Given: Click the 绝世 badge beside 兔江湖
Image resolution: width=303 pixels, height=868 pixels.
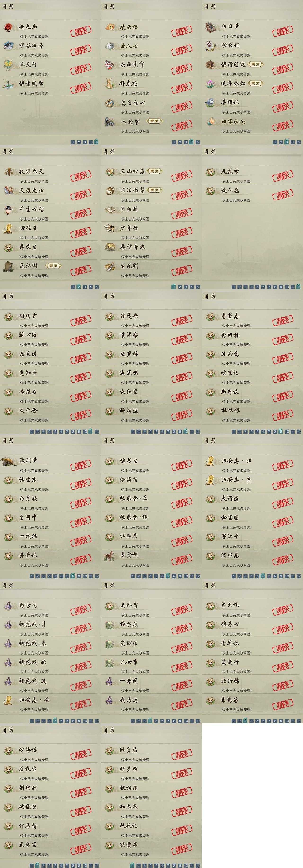Looking at the screenshot, I should (x=54, y=266).
